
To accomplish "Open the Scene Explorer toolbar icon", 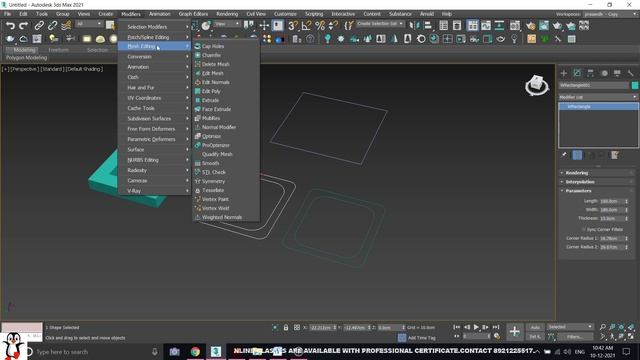I will click(444, 26).
